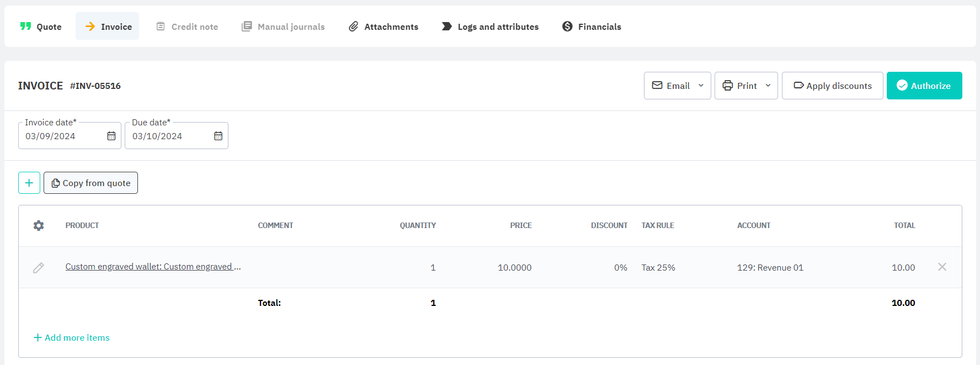The width and height of the screenshot is (980, 365).
Task: Select the Credit note tab
Action: [x=187, y=27]
